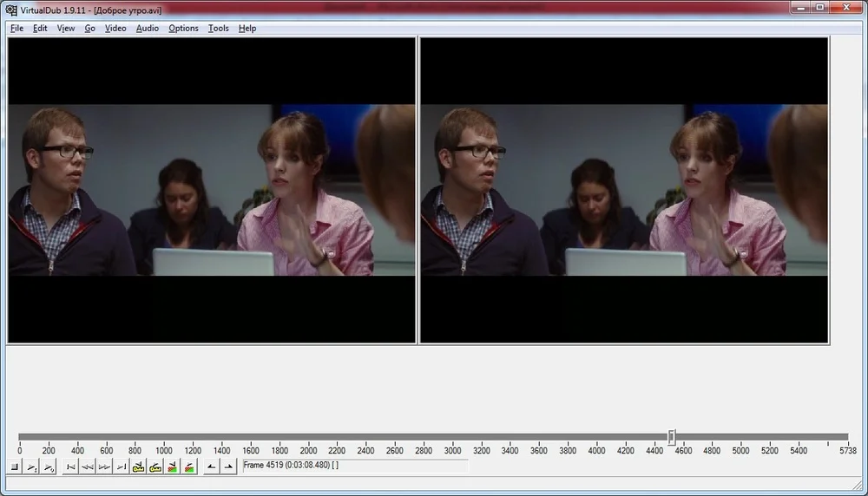Jump to the start of video

point(71,467)
